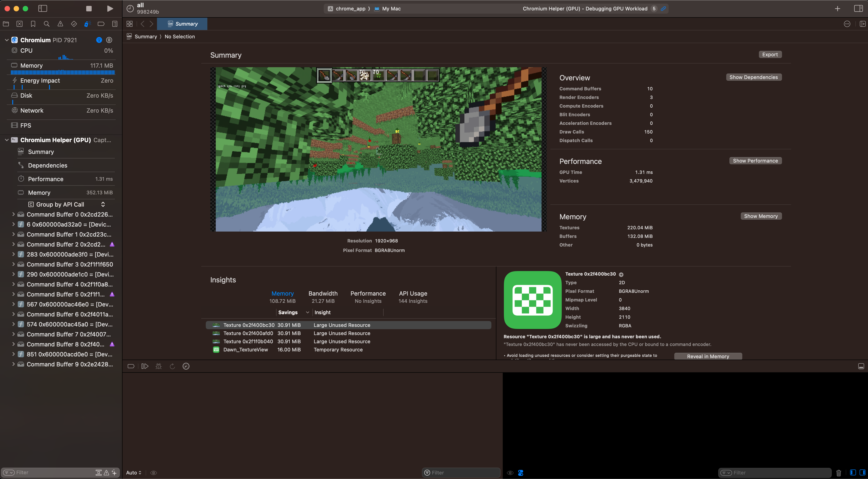Stop the running scheme

pos(89,8)
